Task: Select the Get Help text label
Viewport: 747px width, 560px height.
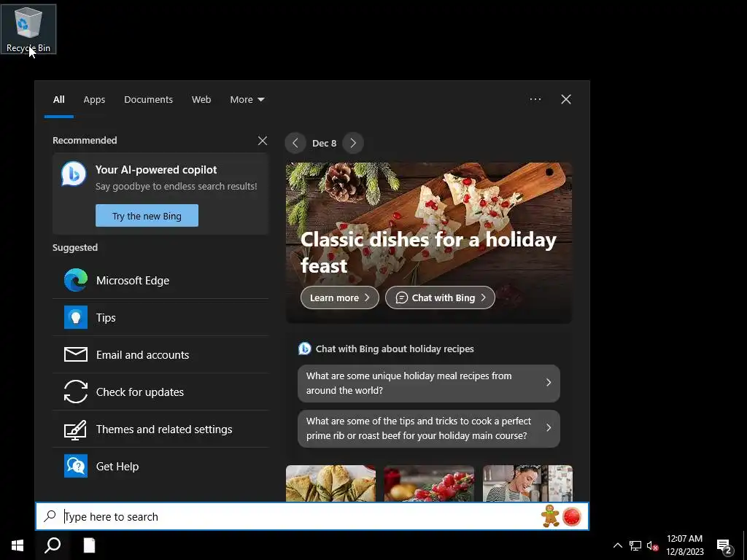Action: pos(117,466)
